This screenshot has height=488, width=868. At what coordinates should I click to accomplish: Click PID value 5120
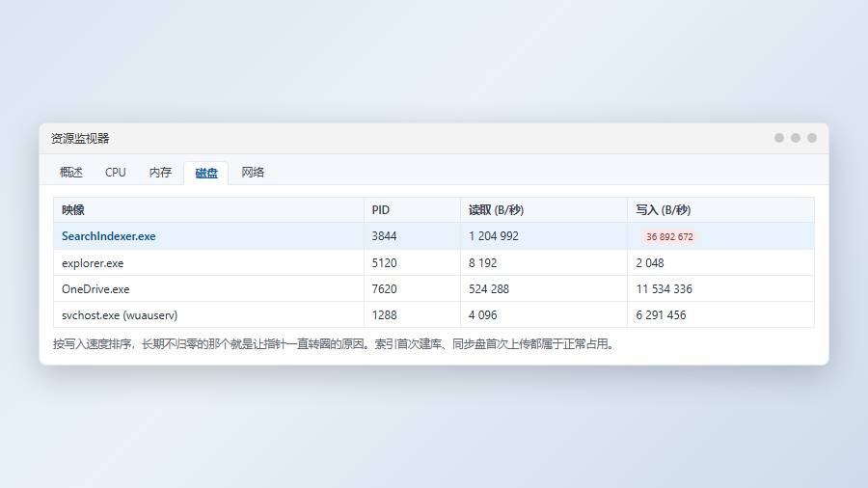(x=384, y=263)
